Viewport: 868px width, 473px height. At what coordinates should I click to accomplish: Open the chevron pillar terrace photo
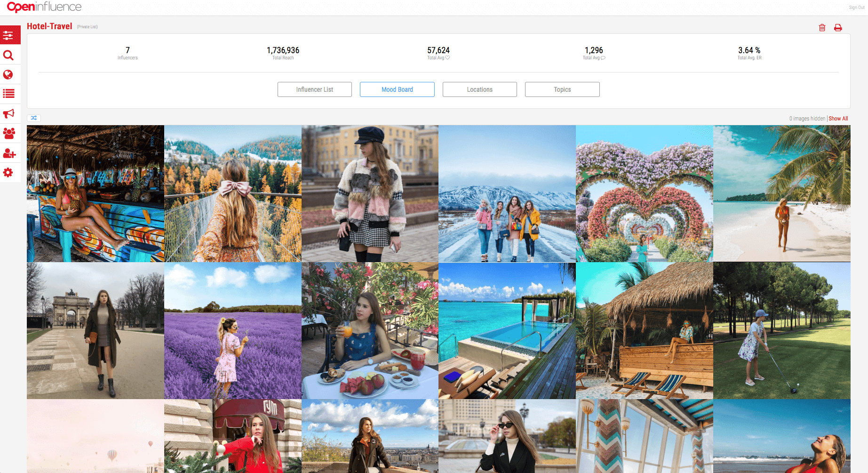(645, 436)
